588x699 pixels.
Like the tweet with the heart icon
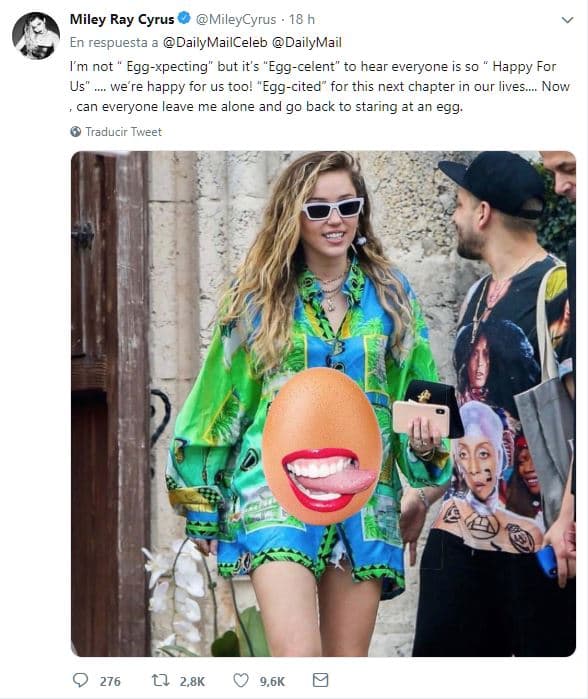(241, 680)
